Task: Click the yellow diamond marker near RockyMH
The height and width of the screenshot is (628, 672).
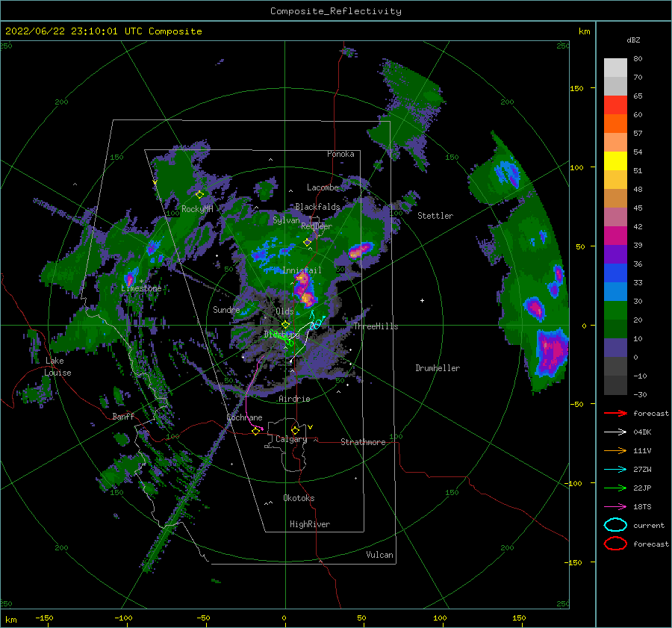Action: click(x=199, y=195)
